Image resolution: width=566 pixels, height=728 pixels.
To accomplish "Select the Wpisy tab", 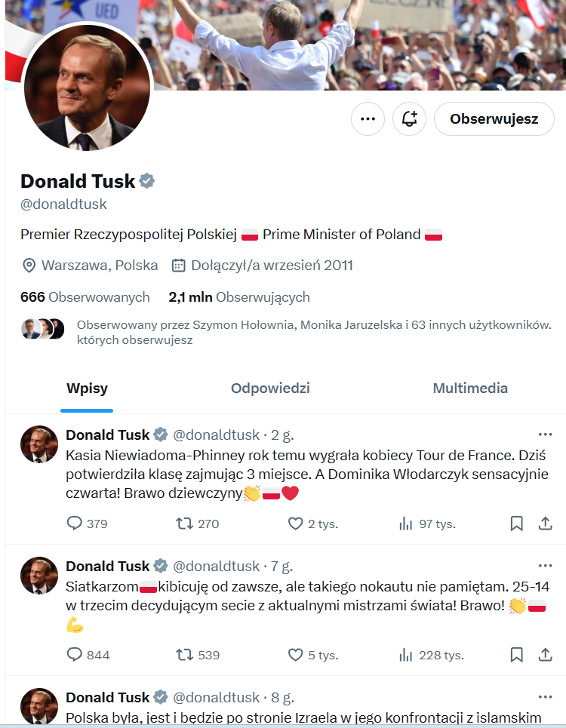I will click(x=87, y=389).
